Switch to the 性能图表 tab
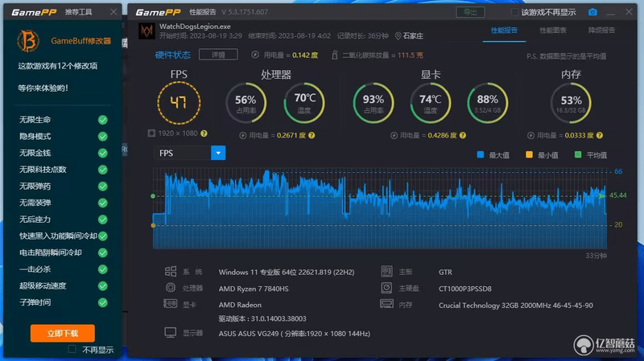This screenshot has width=644, height=361. click(553, 31)
